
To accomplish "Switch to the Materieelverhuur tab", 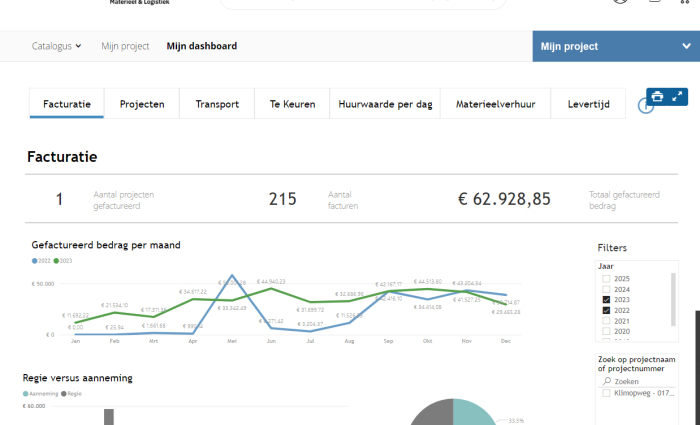I will [496, 104].
